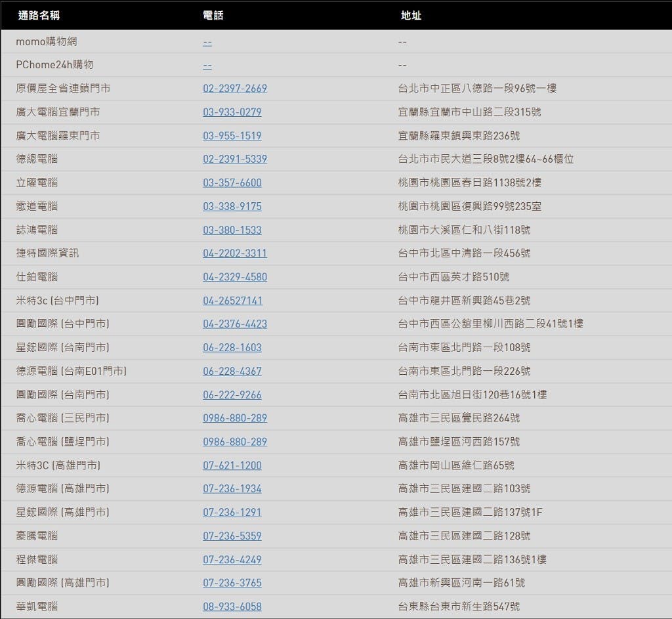Open phone link 03-933-0279
This screenshot has height=619, width=672.
[232, 112]
